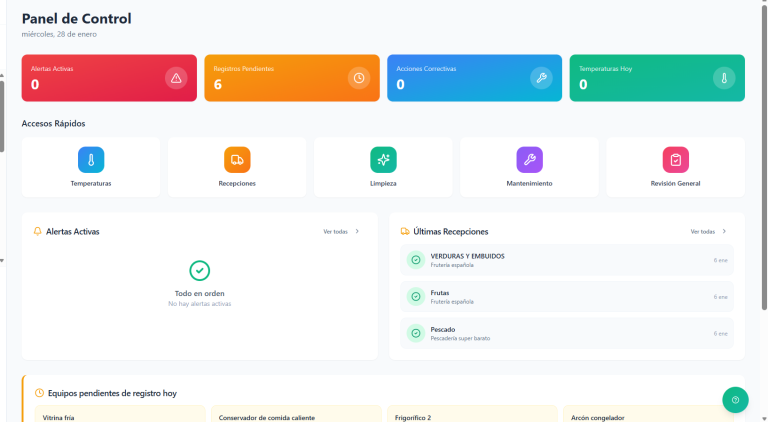Click the wrench icon in Acciones Correctivas card
This screenshot has height=422, width=768.
click(541, 78)
